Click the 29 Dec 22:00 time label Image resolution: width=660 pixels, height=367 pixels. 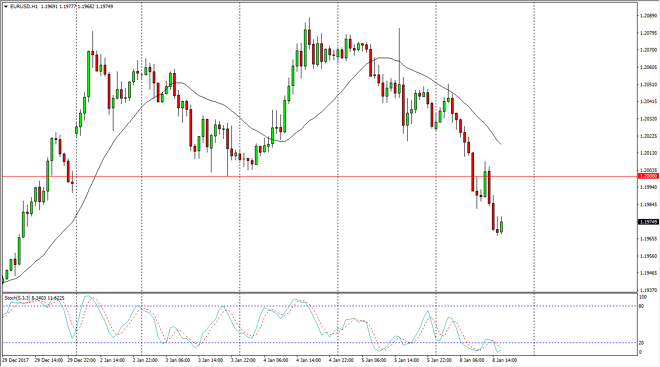pos(82,360)
